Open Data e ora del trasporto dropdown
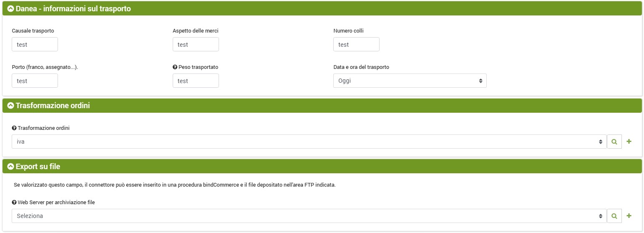The height and width of the screenshot is (233, 644). [410, 81]
